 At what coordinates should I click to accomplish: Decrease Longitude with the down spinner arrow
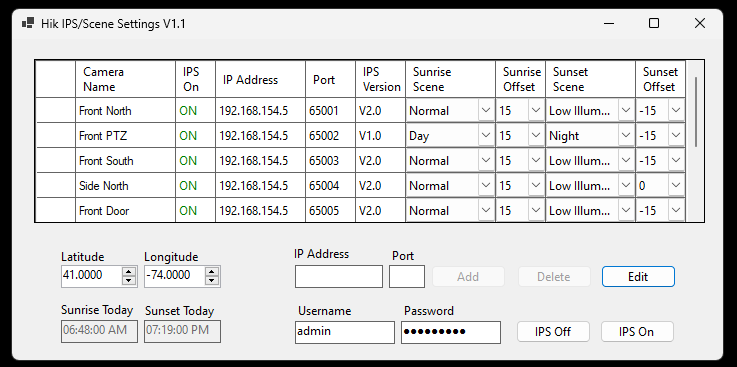[x=212, y=281]
